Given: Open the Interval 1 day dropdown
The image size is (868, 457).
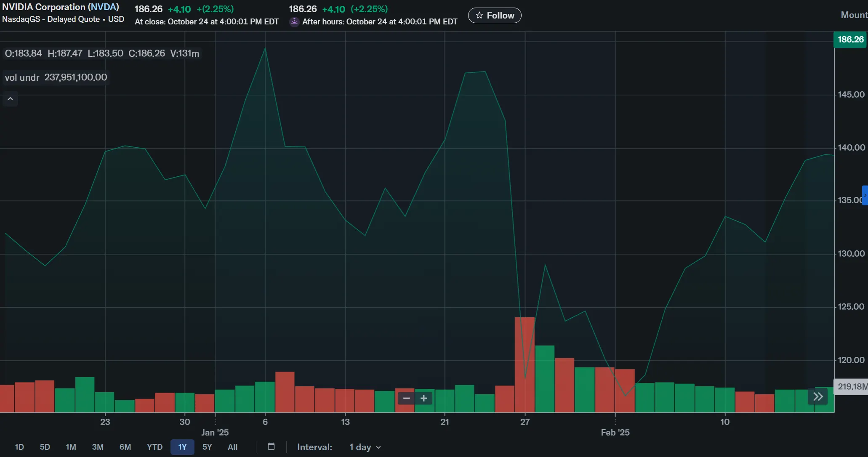Looking at the screenshot, I should tap(365, 447).
